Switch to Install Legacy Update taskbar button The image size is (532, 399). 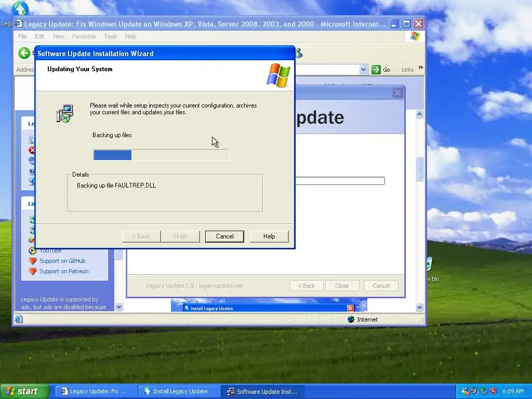(x=180, y=391)
